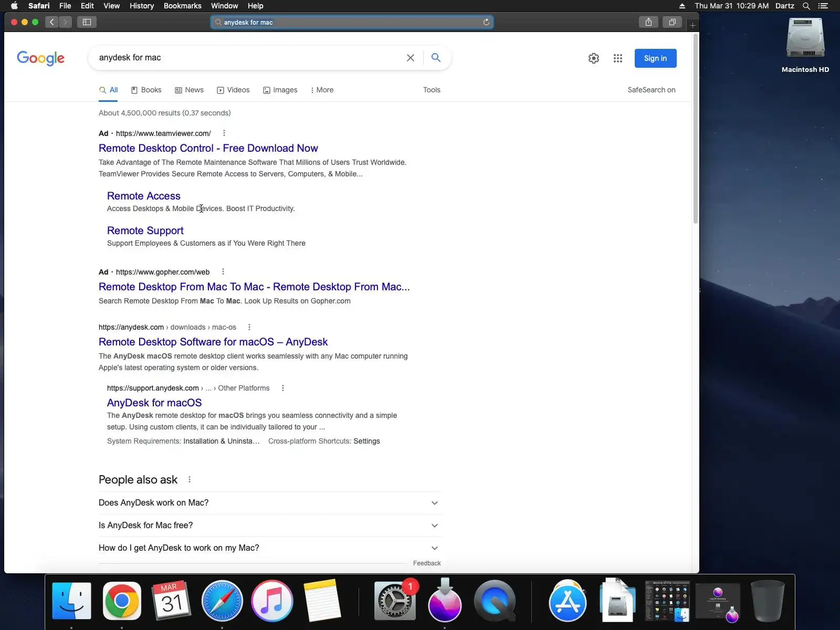Open "Remote Desktop Software for macOS – AnyDesk" result
The height and width of the screenshot is (630, 840).
(x=213, y=342)
